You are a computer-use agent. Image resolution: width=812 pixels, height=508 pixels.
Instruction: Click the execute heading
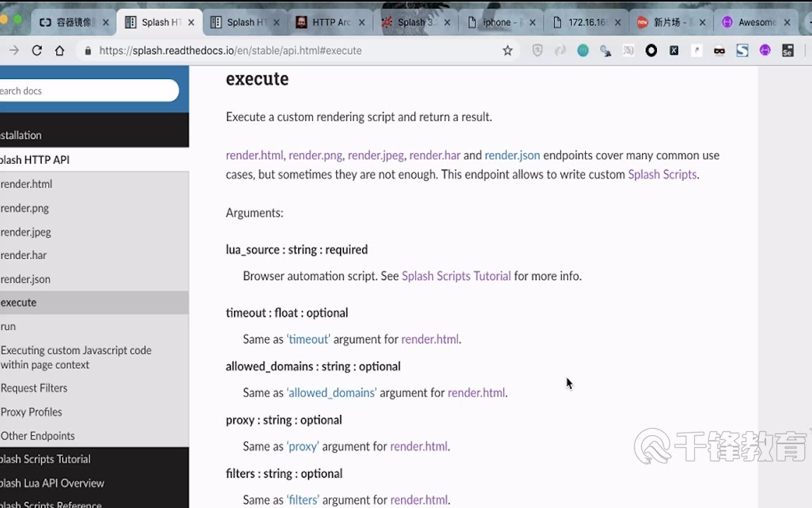point(257,79)
